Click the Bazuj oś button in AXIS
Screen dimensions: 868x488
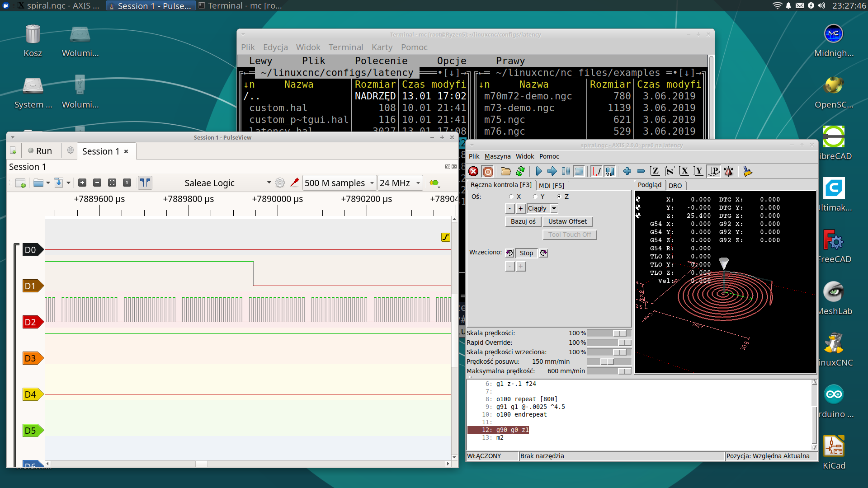523,221
